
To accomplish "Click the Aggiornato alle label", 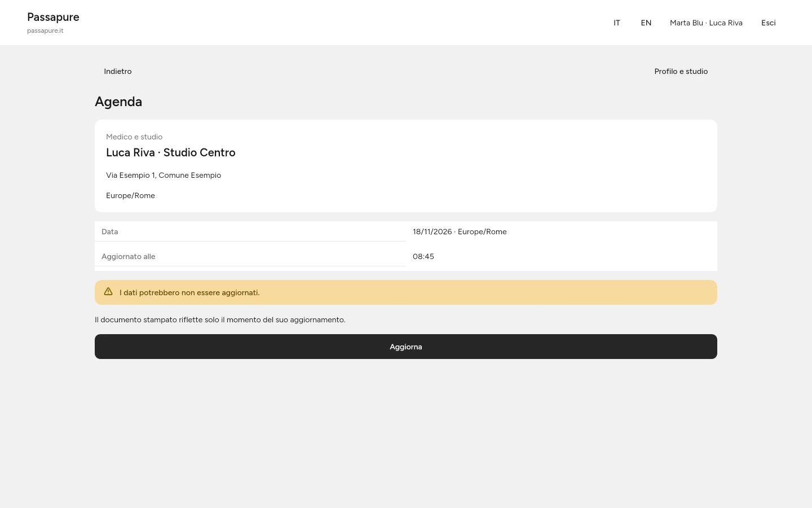I will (128, 256).
